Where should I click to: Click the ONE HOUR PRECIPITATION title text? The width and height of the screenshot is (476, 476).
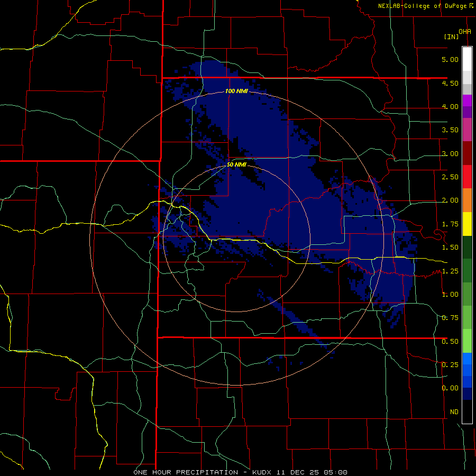pos(186,472)
